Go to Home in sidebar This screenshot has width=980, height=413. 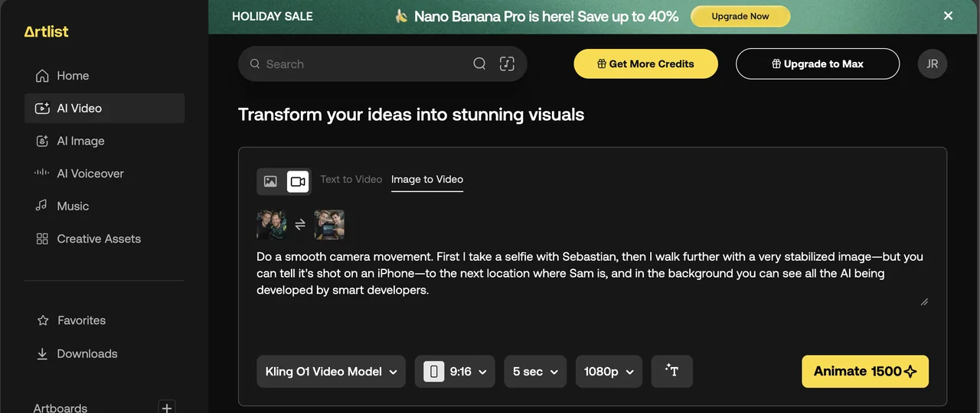104,76
